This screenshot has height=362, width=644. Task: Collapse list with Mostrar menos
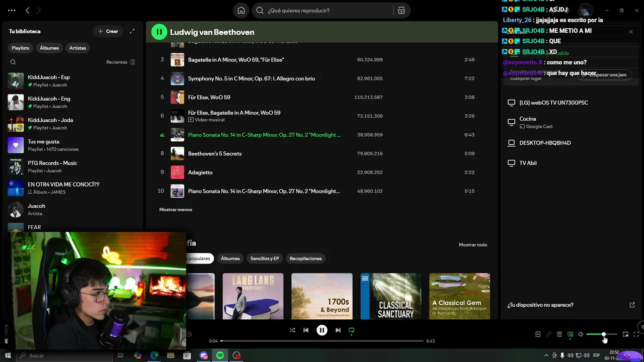(x=176, y=210)
